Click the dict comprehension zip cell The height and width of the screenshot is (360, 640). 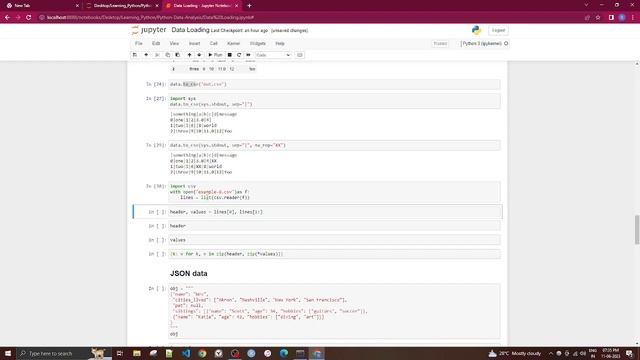coord(334,254)
